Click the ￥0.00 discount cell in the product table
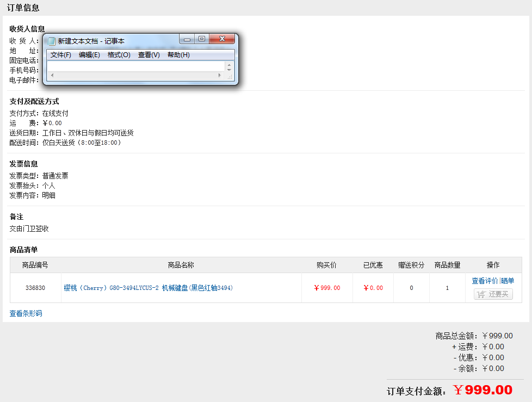The width and height of the screenshot is (532, 402). pos(373,288)
